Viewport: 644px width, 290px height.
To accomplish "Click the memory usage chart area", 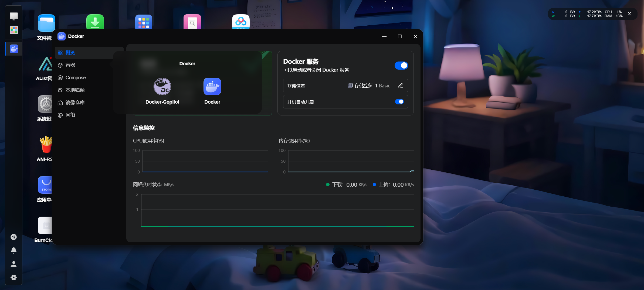I will click(351, 161).
